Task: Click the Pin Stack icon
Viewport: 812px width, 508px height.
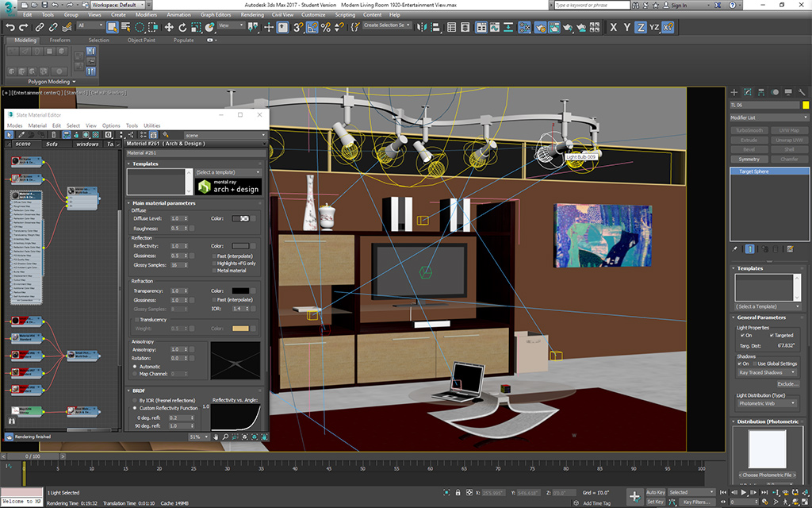Action: 734,248
